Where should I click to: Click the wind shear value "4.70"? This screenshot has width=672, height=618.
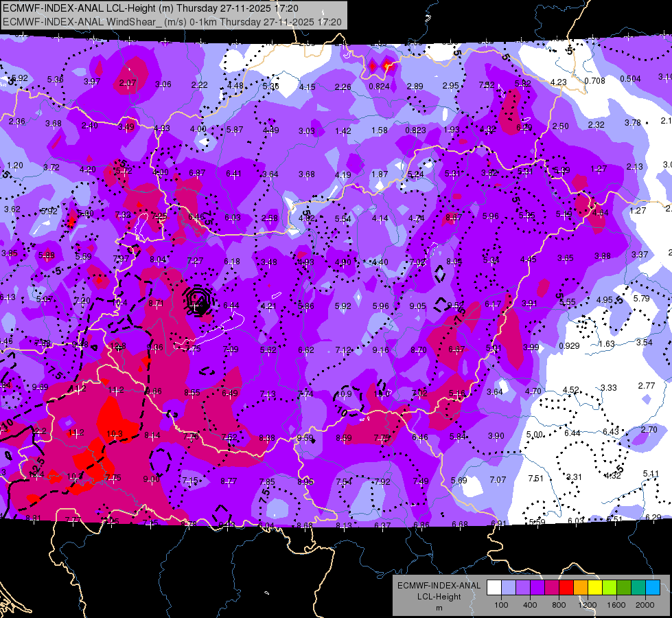point(533,391)
